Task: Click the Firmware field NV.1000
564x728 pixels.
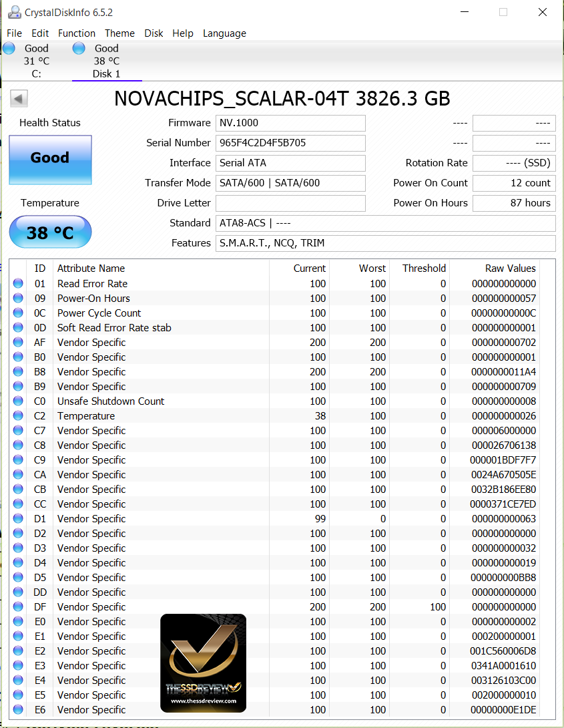Action: [x=290, y=123]
